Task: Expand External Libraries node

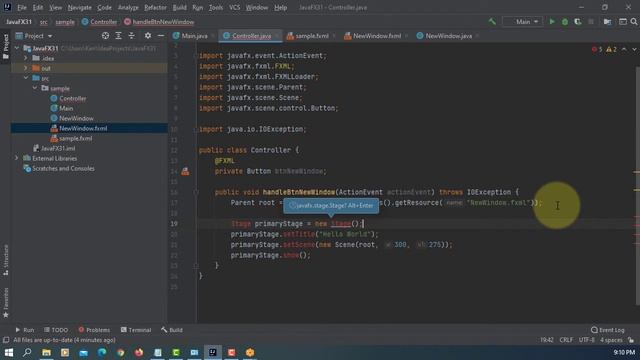Action: pos(17,158)
